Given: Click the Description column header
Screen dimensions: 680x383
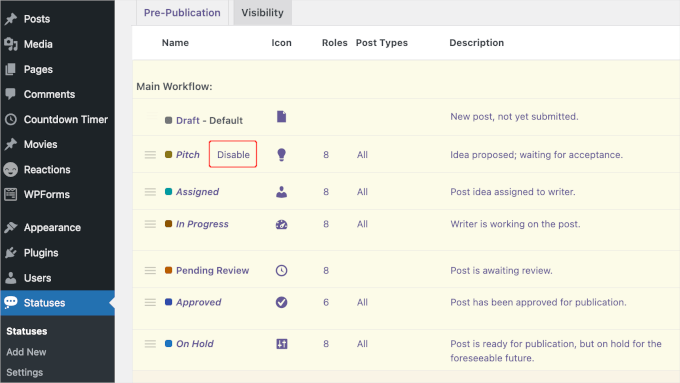Looking at the screenshot, I should [x=477, y=43].
